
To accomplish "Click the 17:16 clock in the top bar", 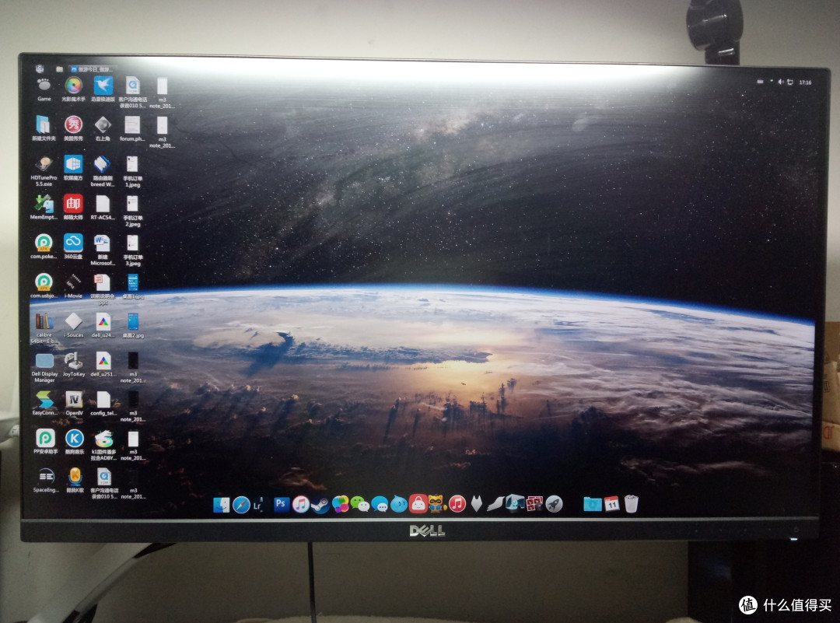I will [x=805, y=82].
